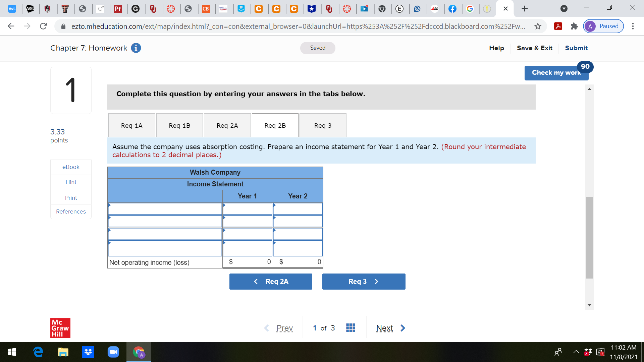
Task: Show hidden icons in the system tray
Action: [x=576, y=352]
